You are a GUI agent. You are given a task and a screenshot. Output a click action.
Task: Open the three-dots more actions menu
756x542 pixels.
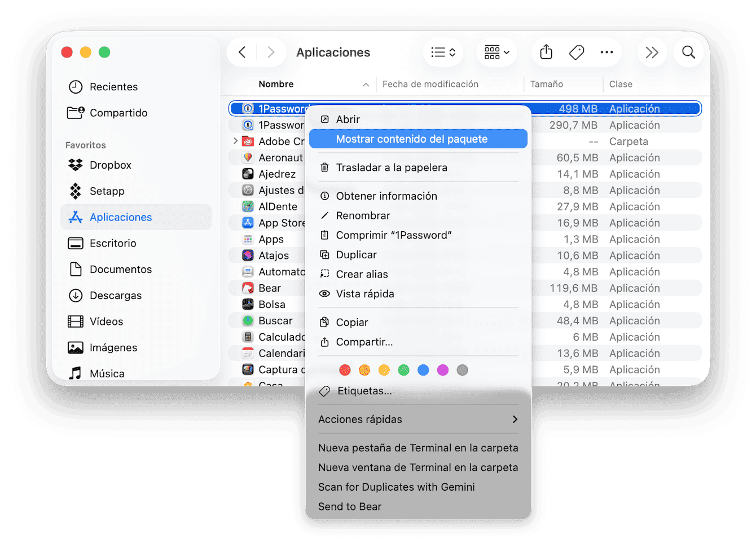[606, 52]
